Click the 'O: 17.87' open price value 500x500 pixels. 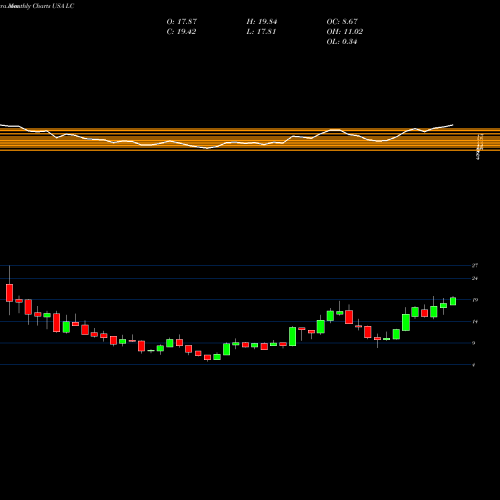182,22
